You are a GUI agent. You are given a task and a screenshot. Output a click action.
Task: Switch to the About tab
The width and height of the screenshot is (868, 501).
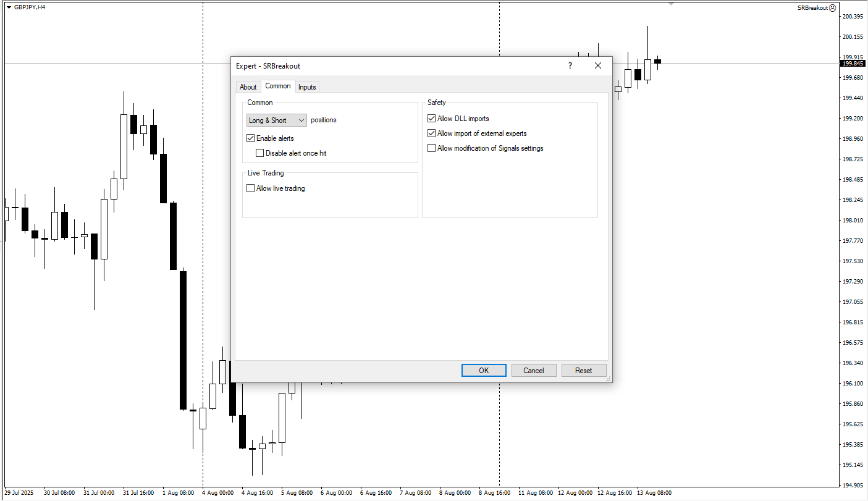248,87
